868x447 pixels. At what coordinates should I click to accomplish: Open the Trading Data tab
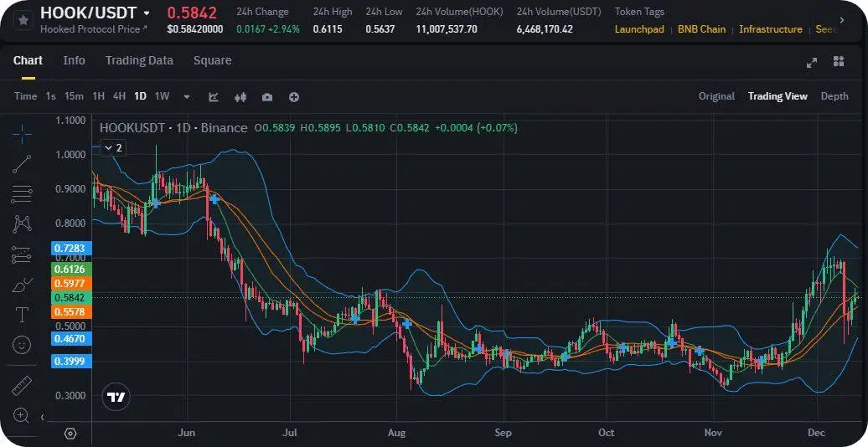click(139, 60)
